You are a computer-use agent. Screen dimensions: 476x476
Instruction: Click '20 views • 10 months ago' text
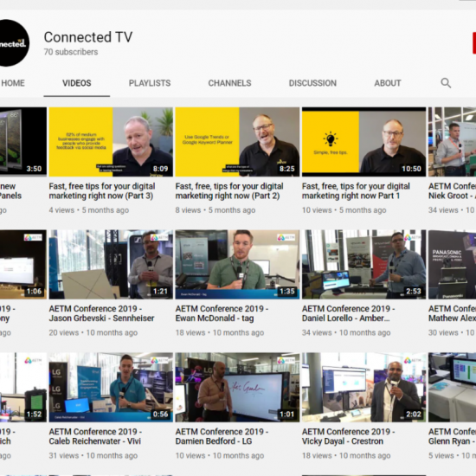[93, 332]
